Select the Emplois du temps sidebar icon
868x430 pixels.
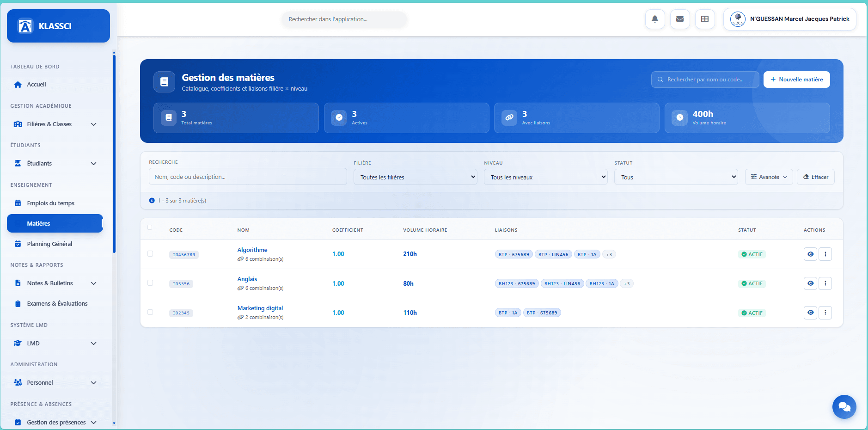(18, 203)
